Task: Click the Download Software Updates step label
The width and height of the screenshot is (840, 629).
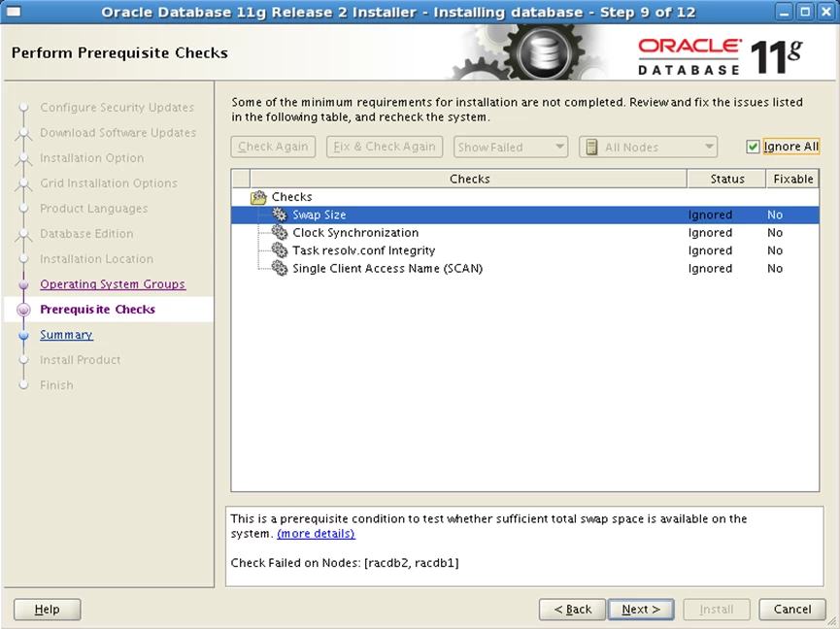Action: (x=118, y=133)
